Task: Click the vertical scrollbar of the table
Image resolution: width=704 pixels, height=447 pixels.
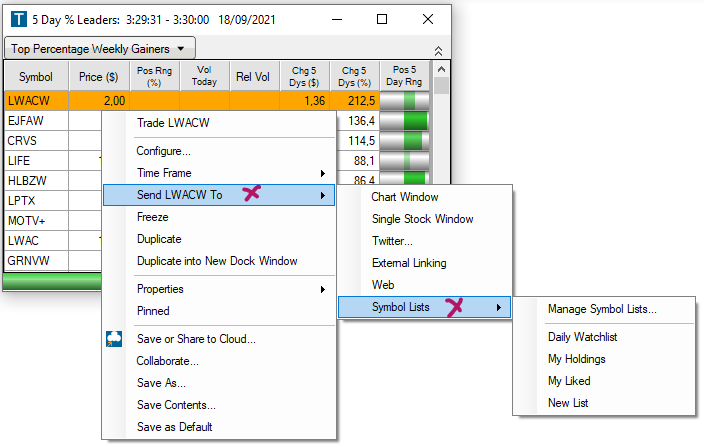Action: (441, 180)
